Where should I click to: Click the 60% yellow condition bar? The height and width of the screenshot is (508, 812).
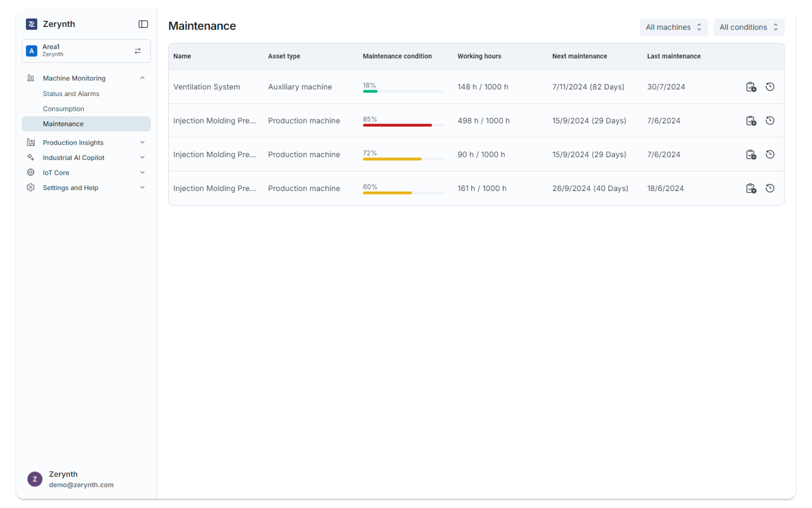click(403, 193)
